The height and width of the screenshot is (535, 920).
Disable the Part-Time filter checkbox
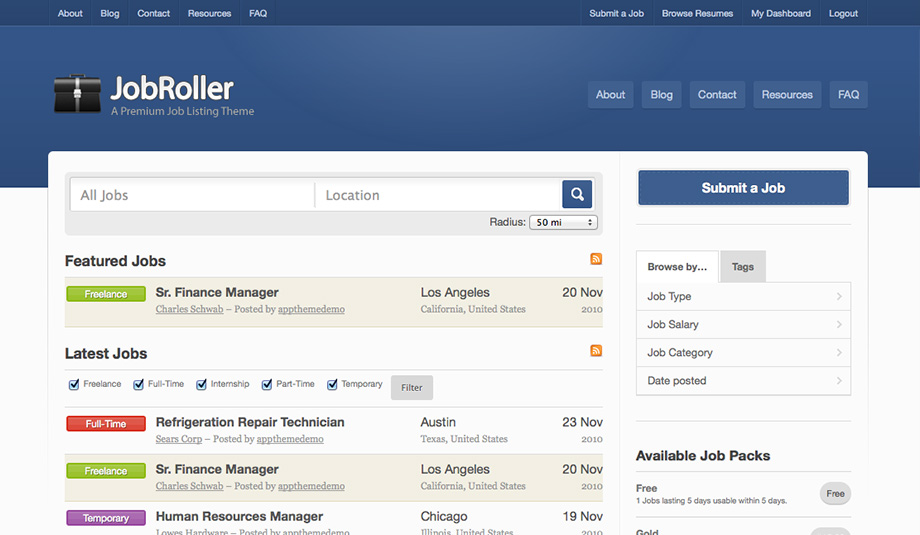[267, 385]
